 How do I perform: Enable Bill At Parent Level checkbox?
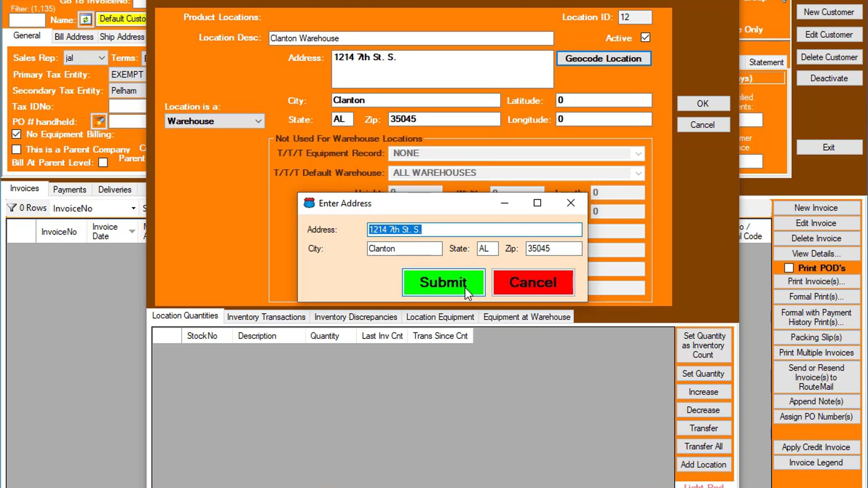point(103,163)
